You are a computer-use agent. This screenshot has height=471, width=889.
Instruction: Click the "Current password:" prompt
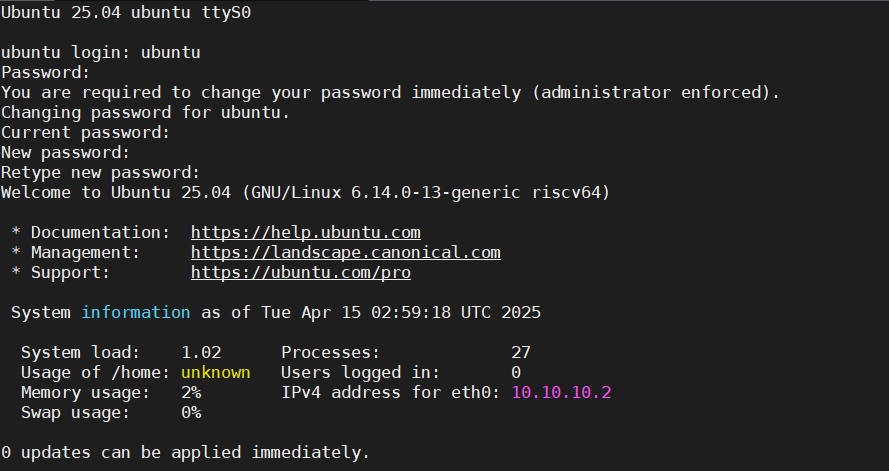pyautogui.click(x=85, y=132)
